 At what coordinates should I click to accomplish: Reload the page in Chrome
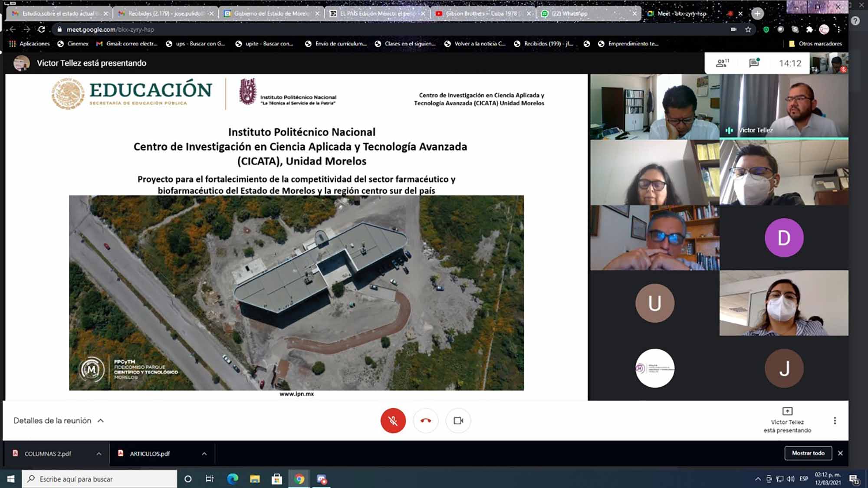41,29
